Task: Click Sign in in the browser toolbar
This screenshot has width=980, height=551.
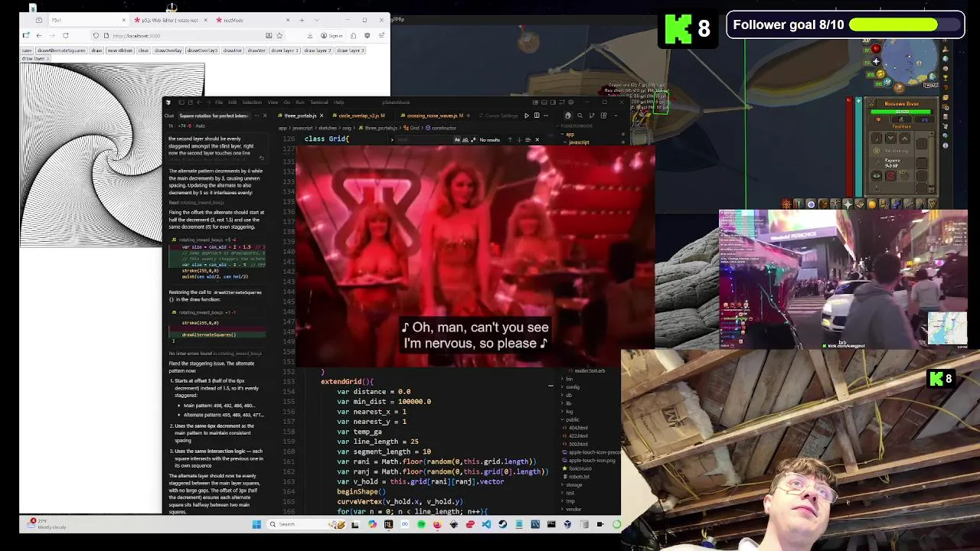Action: (332, 36)
